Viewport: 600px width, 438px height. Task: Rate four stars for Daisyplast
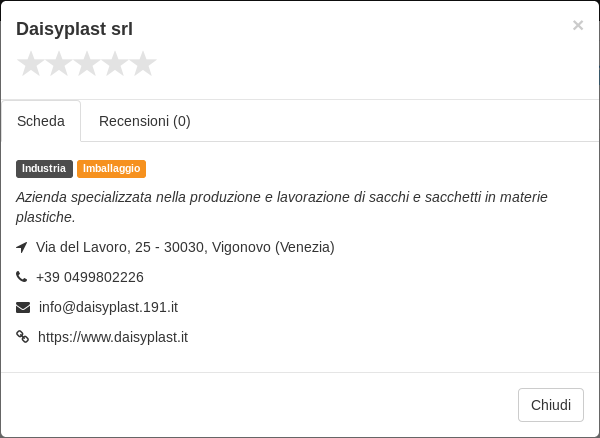click(115, 64)
